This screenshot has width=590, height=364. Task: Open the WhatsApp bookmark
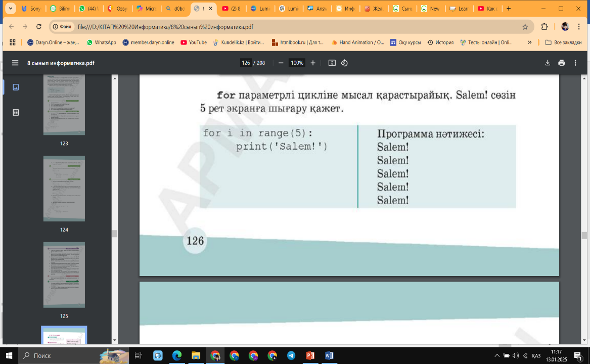[101, 42]
